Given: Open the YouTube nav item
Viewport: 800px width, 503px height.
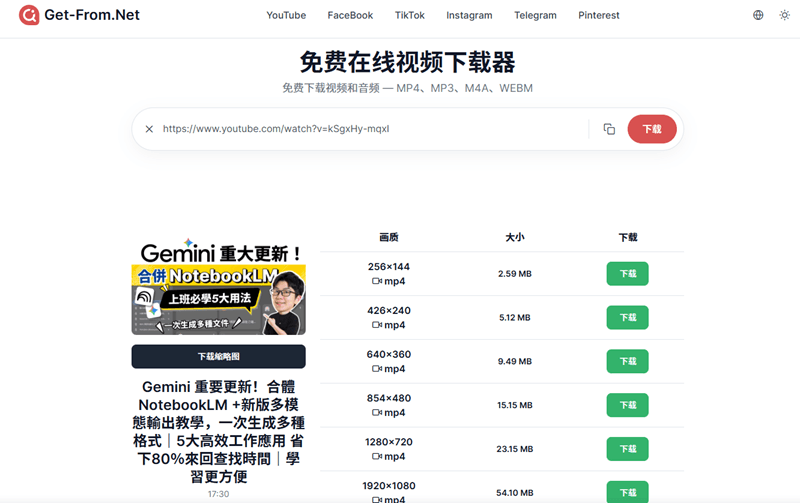Looking at the screenshot, I should coord(286,15).
